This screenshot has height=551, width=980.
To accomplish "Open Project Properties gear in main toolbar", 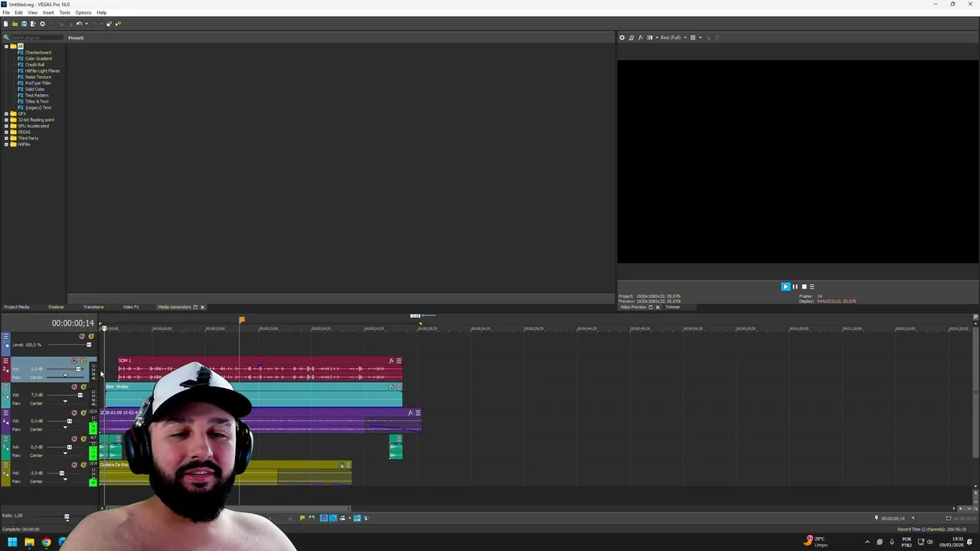I will (x=42, y=24).
